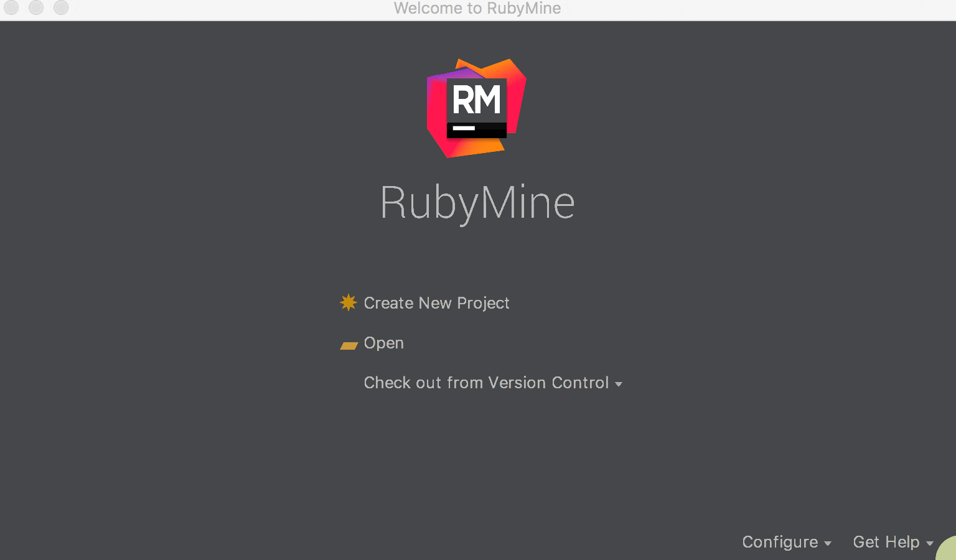Viewport: 956px width, 560px height.
Task: Click the window zoom button
Action: click(x=61, y=7)
